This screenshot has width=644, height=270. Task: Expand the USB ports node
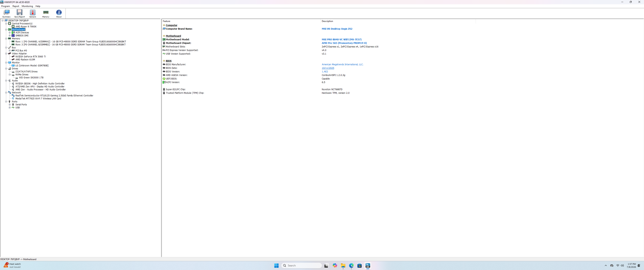coord(10,108)
